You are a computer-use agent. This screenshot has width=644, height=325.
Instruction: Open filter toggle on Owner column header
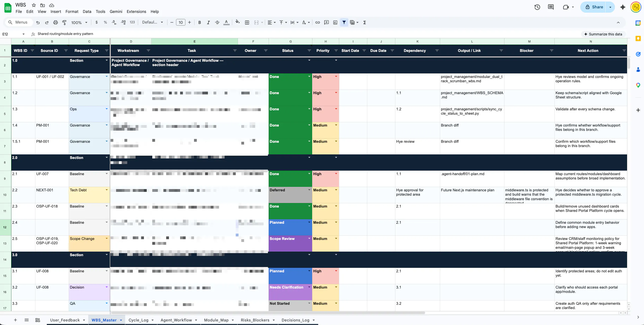(266, 51)
